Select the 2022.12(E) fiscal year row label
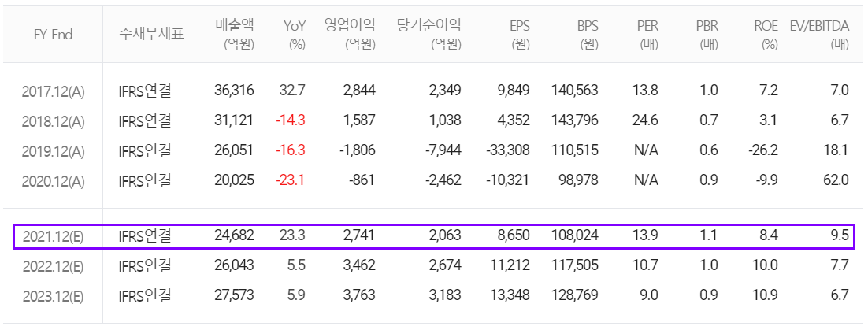 click(53, 266)
